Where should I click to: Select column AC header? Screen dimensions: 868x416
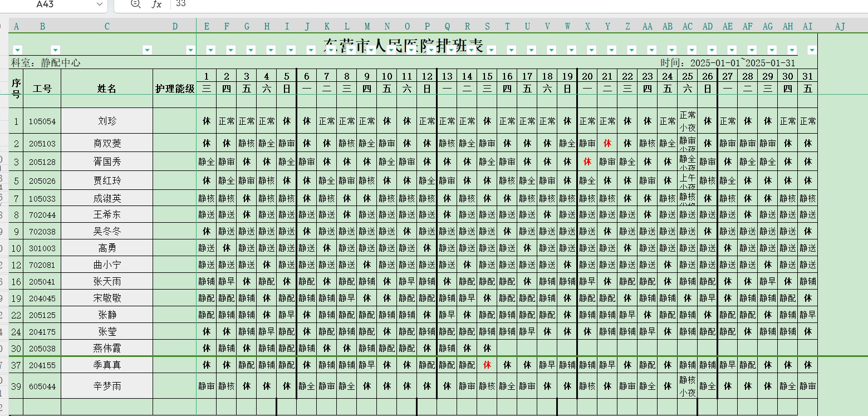[688, 26]
